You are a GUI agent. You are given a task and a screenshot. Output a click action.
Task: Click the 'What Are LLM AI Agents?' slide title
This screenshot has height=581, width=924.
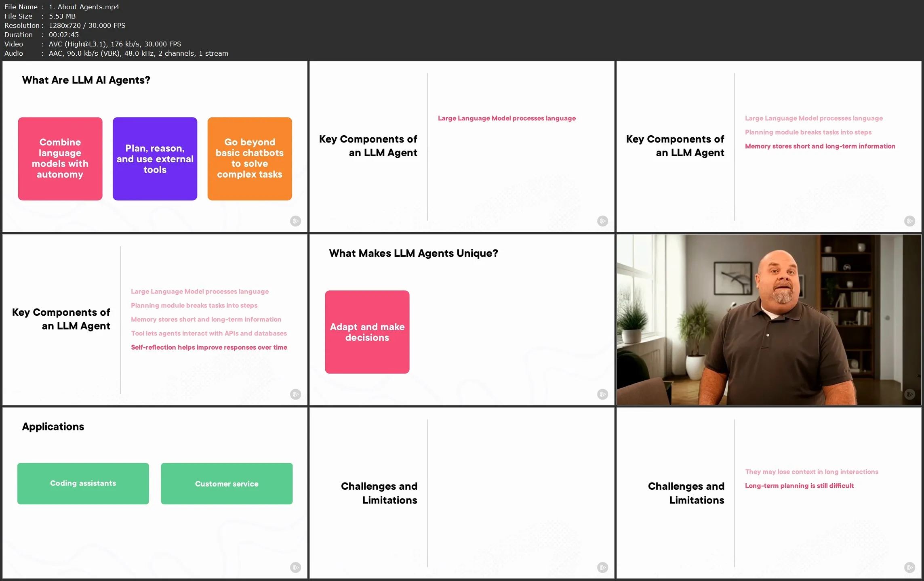86,80
